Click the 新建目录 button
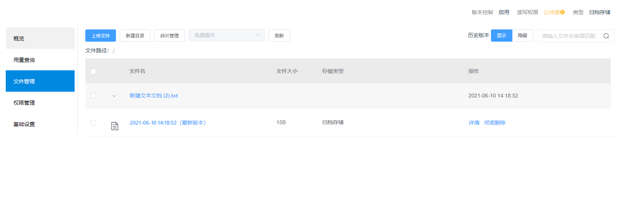The height and width of the screenshot is (222, 644). pos(135,36)
